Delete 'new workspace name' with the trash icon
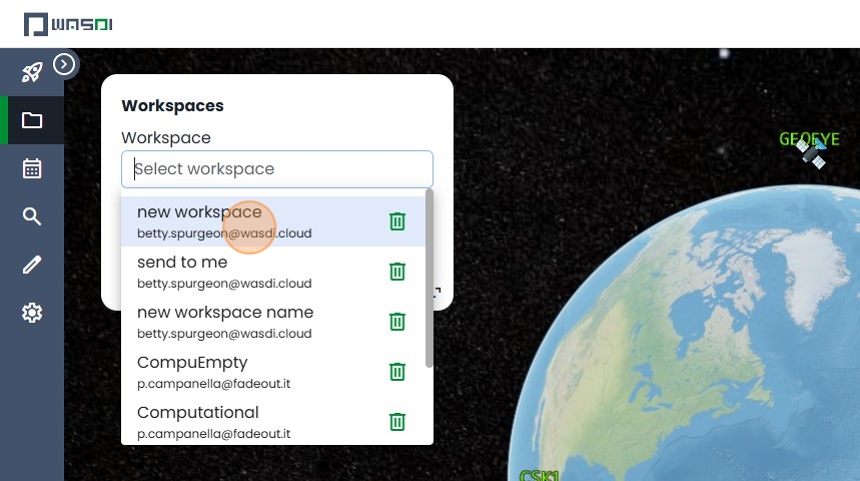Screen dimensions: 860x481 click(x=397, y=321)
